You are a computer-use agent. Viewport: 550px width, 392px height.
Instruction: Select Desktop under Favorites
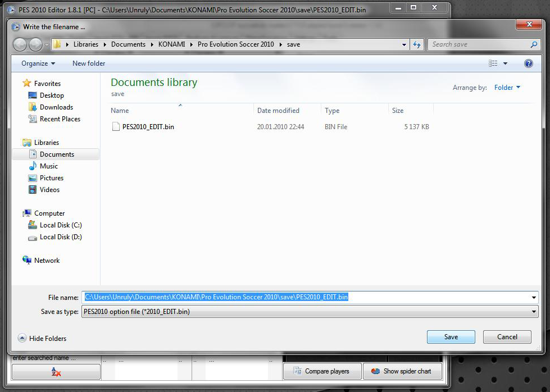52,95
